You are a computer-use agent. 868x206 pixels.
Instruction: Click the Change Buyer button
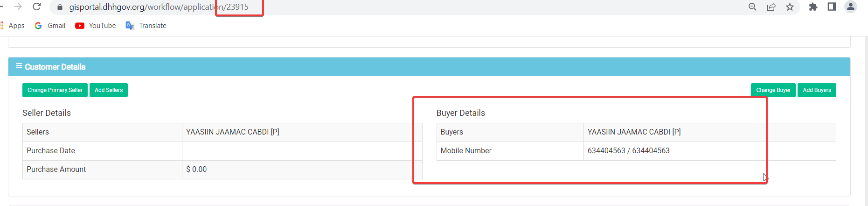(x=773, y=90)
